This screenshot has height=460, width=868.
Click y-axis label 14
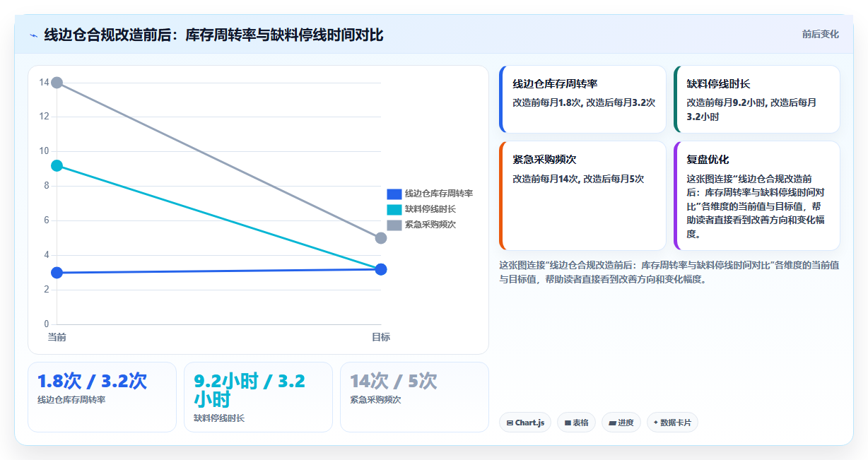click(x=44, y=83)
